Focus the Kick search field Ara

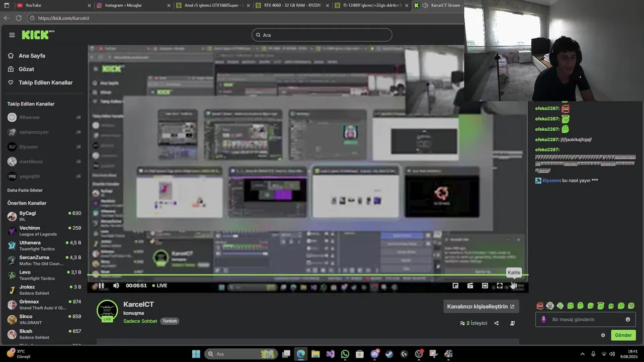(x=322, y=35)
